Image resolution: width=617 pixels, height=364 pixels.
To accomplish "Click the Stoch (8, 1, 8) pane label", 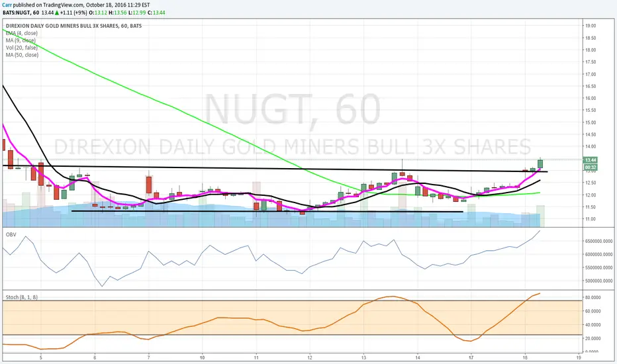I will coord(22,297).
